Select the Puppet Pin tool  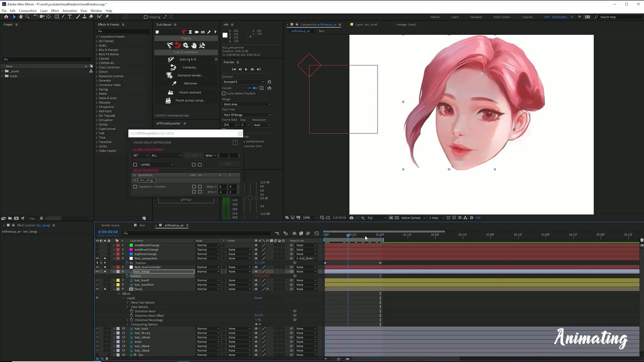(107, 17)
